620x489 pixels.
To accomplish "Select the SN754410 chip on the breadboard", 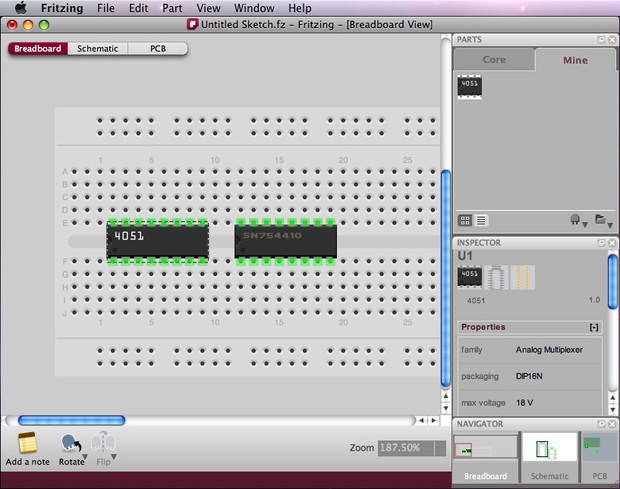I will [285, 241].
